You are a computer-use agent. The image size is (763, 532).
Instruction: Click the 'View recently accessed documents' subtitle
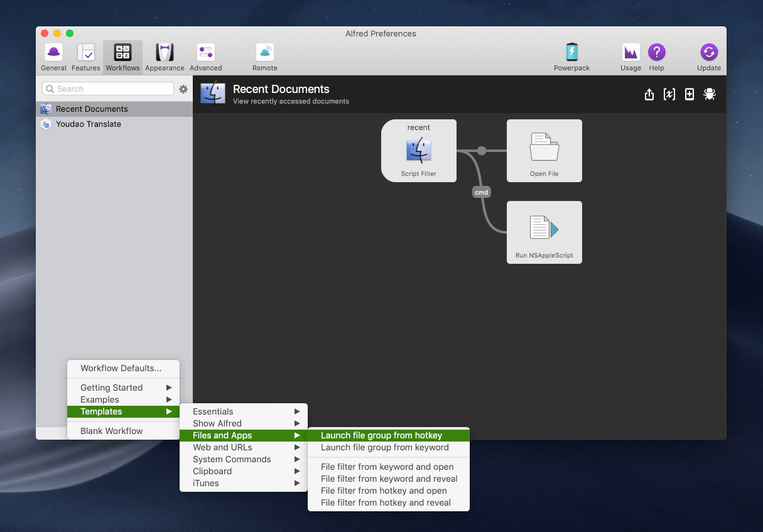pyautogui.click(x=291, y=101)
